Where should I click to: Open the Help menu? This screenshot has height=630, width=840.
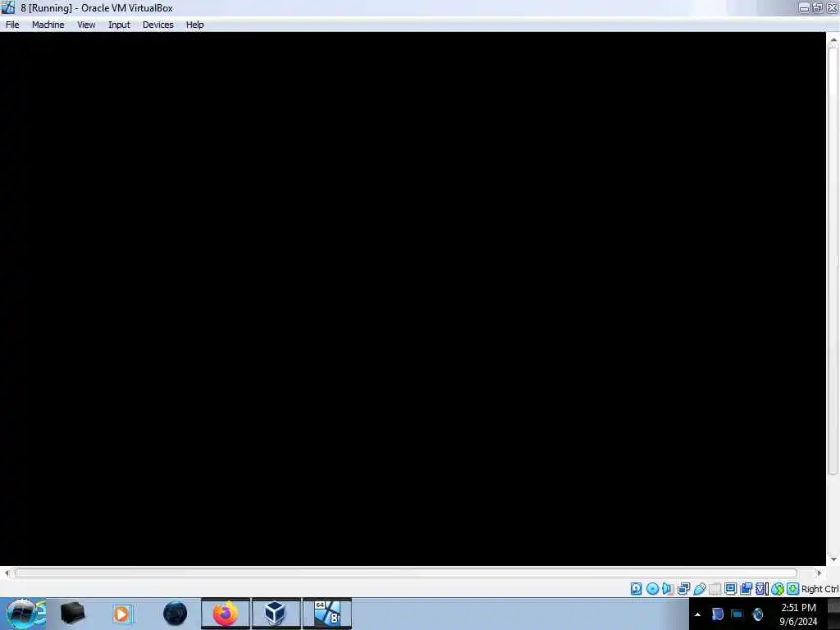(195, 25)
